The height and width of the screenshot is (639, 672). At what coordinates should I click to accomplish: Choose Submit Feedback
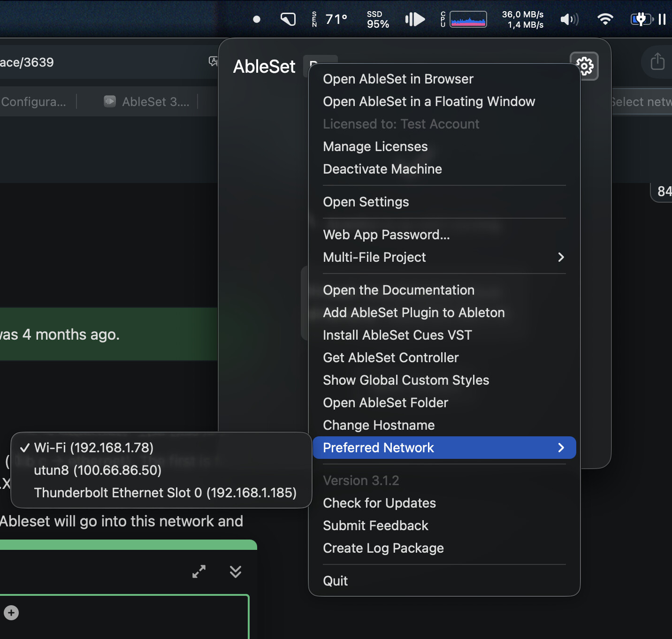pyautogui.click(x=444, y=525)
